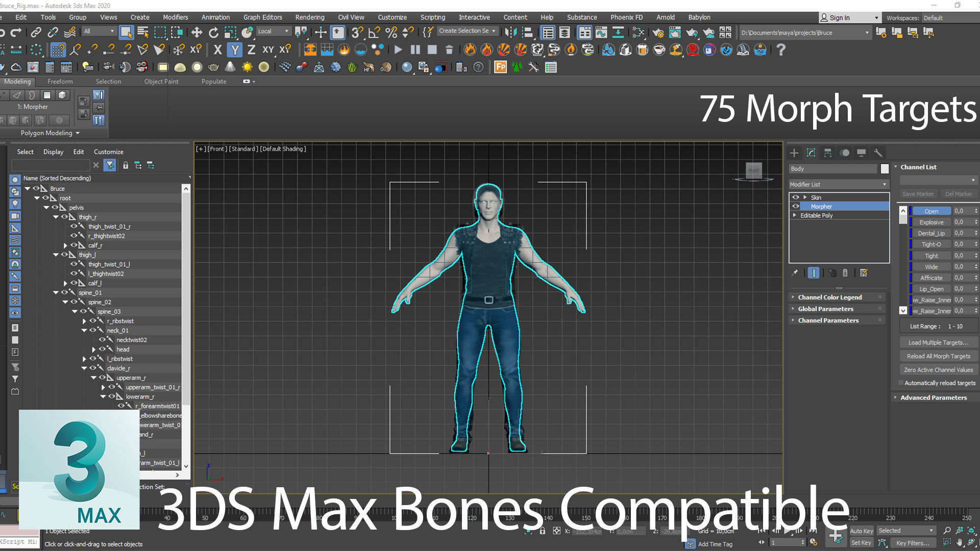Expand Global Parameters rollout
Screen dimensions: 980x551
(837, 309)
